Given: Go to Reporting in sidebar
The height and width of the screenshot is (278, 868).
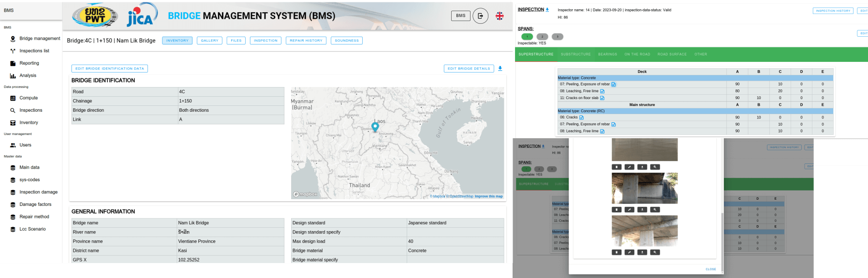Looking at the screenshot, I should 24,63.
